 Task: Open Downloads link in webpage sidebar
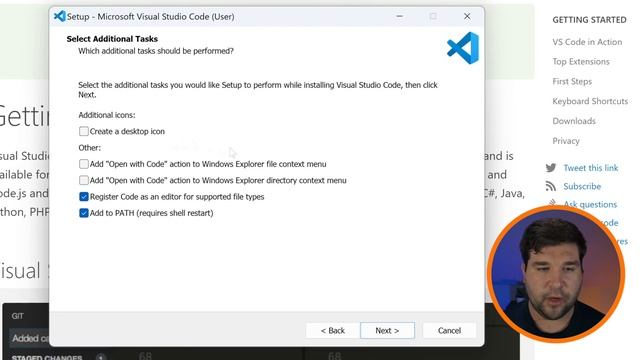[574, 121]
